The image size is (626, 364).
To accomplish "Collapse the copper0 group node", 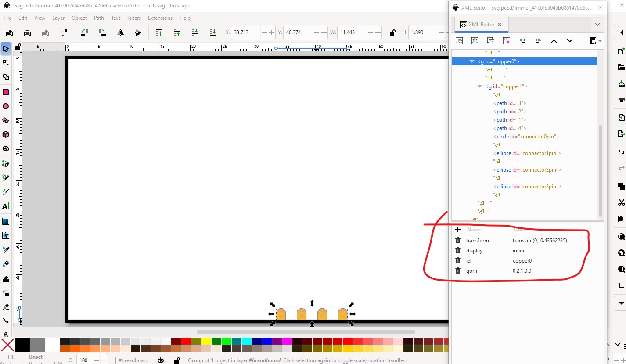I will [x=472, y=61].
